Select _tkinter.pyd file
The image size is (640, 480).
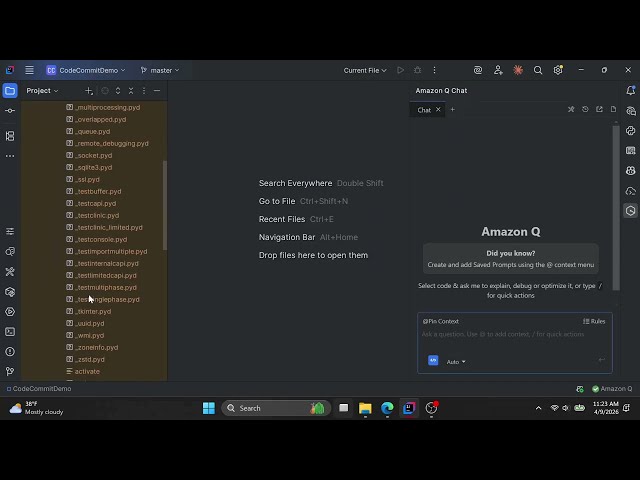pos(89,311)
